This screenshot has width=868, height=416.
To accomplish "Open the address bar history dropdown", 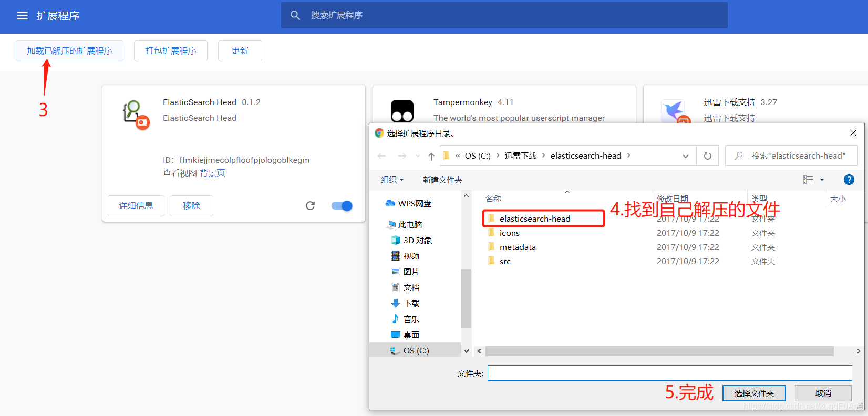I will tap(686, 156).
